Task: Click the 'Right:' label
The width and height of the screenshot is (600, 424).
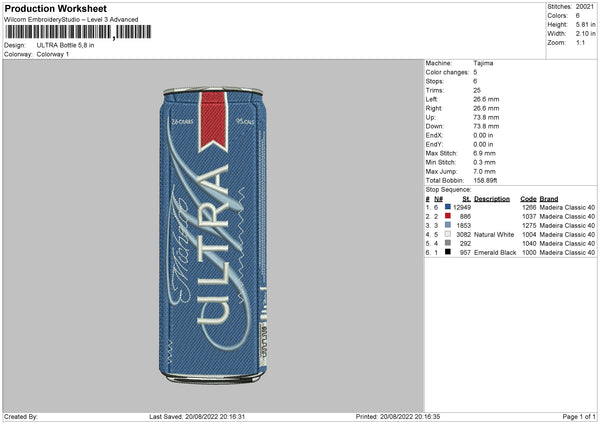Action: 434,108
